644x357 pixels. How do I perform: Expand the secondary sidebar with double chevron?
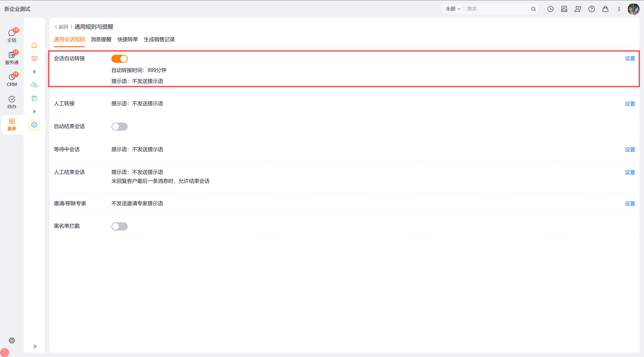tap(35, 346)
